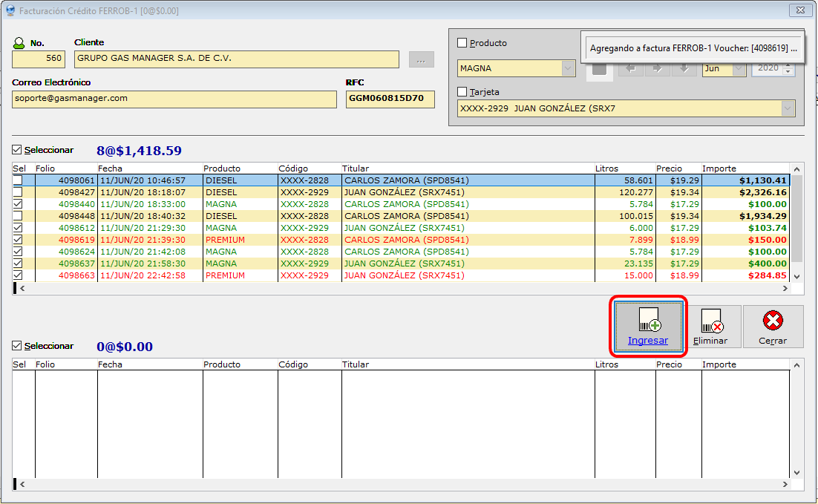Open the XXXX-2929 card dropdown

tap(788, 108)
